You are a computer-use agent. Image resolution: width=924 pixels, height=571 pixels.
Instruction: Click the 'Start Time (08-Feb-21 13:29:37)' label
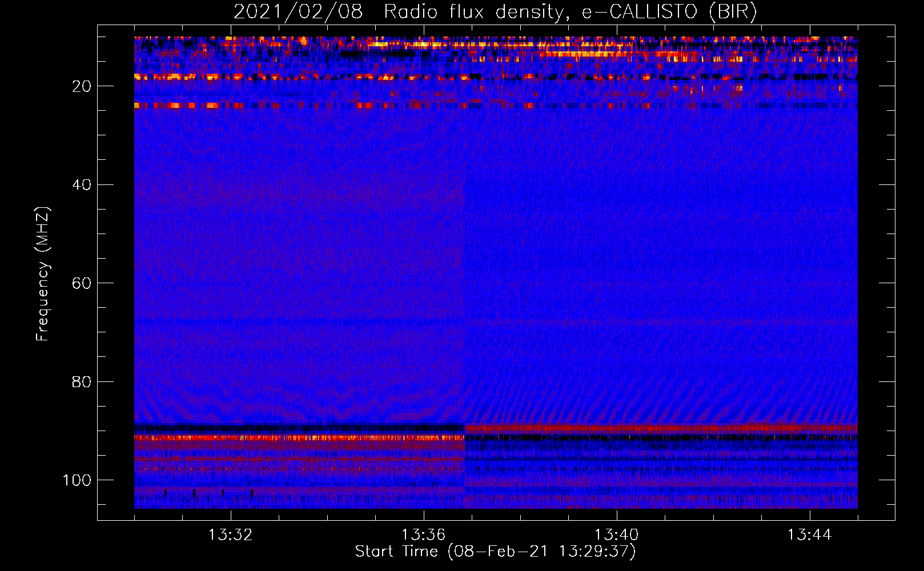(x=495, y=552)
